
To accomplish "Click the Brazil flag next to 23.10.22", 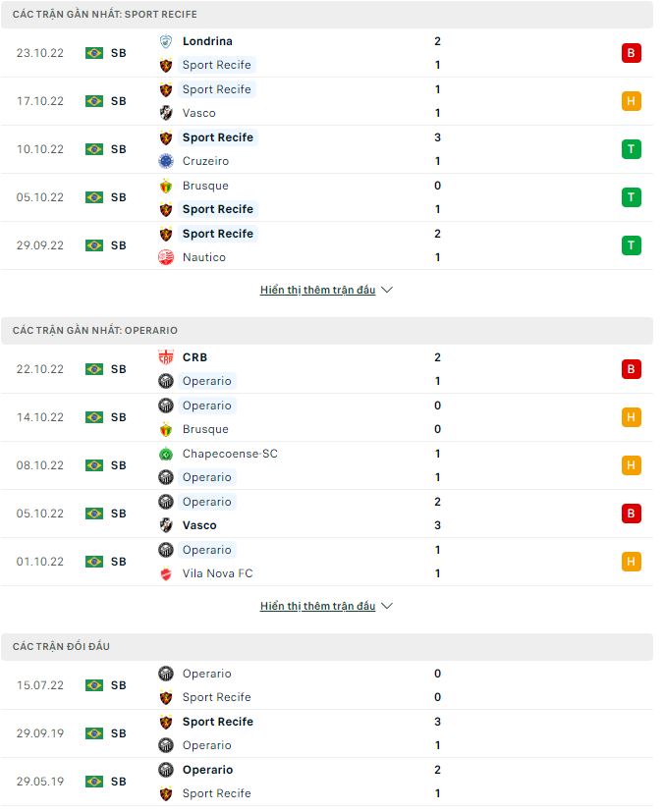I will point(93,53).
